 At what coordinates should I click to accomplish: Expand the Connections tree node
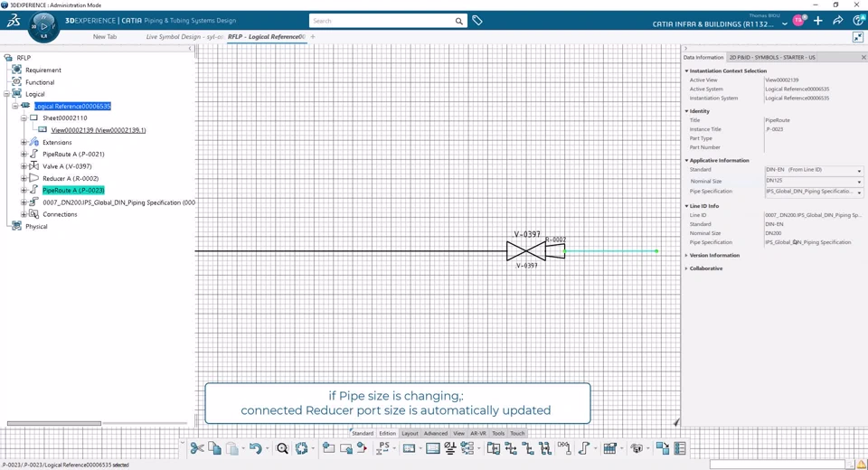pos(24,214)
